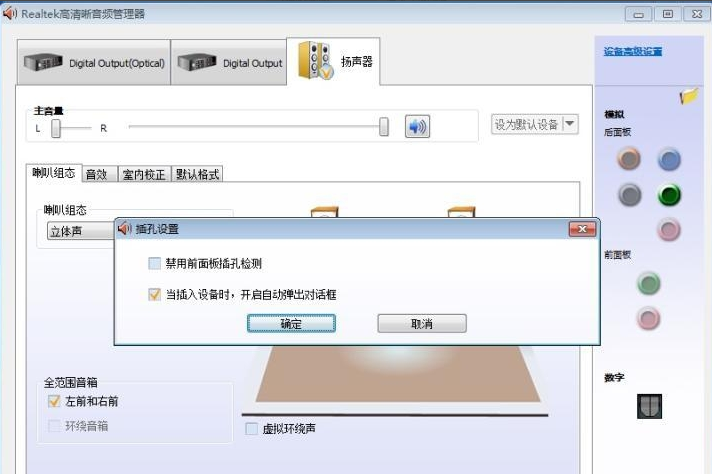The height and width of the screenshot is (474, 712).
Task: Switch to the Digital Output tab
Action: pos(229,62)
